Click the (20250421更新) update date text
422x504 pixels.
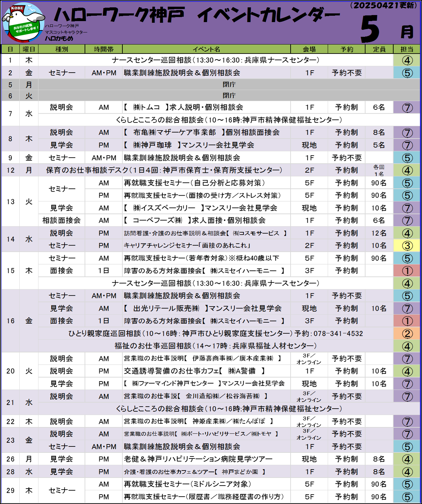pyautogui.click(x=384, y=5)
